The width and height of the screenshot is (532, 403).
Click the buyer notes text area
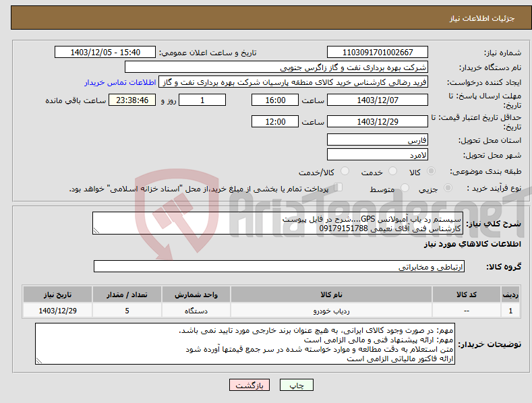point(245,344)
